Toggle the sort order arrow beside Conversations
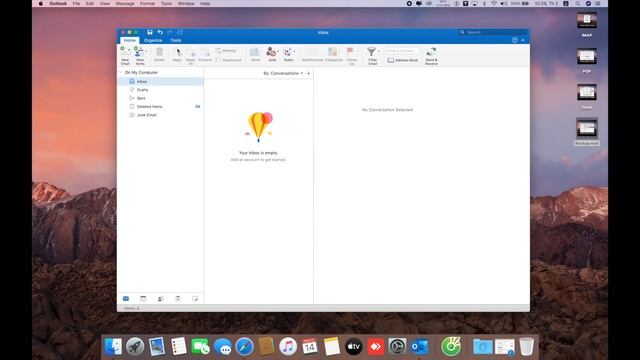This screenshot has width=640, height=360. click(x=309, y=73)
